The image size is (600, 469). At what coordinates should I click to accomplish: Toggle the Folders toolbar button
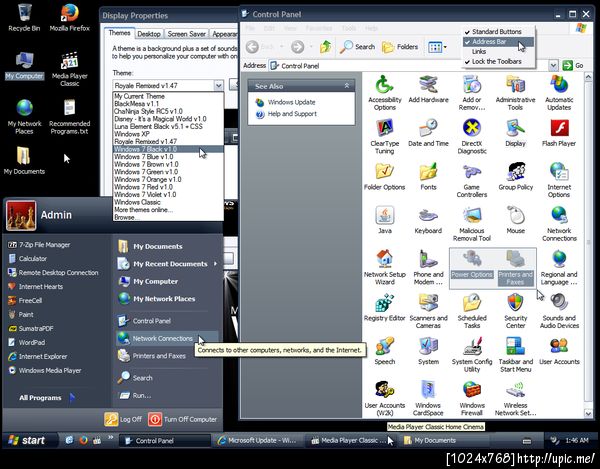pyautogui.click(x=400, y=47)
